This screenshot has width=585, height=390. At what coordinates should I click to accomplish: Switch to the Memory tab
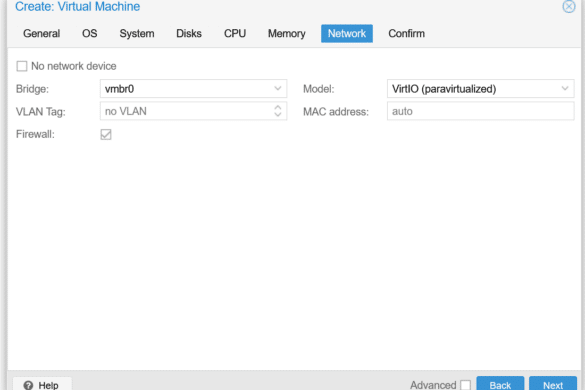pyautogui.click(x=287, y=34)
